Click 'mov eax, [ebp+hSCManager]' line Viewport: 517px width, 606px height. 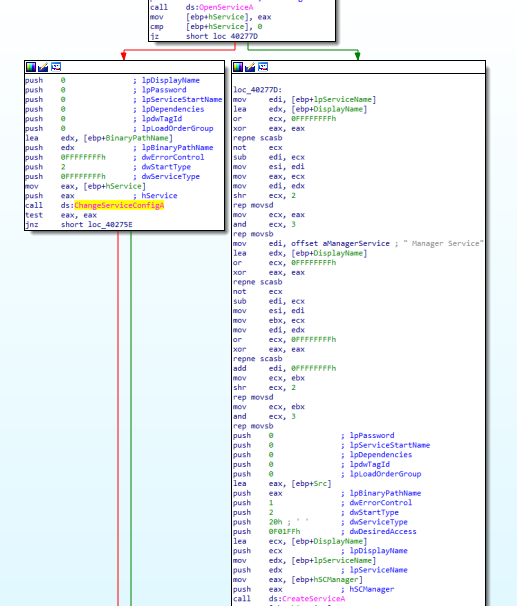[298, 580]
